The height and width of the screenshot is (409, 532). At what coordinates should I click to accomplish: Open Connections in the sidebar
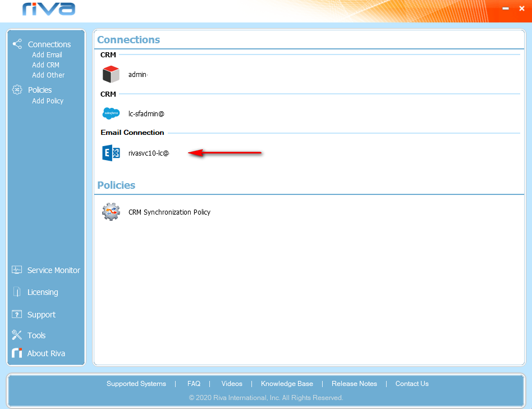pyautogui.click(x=49, y=44)
